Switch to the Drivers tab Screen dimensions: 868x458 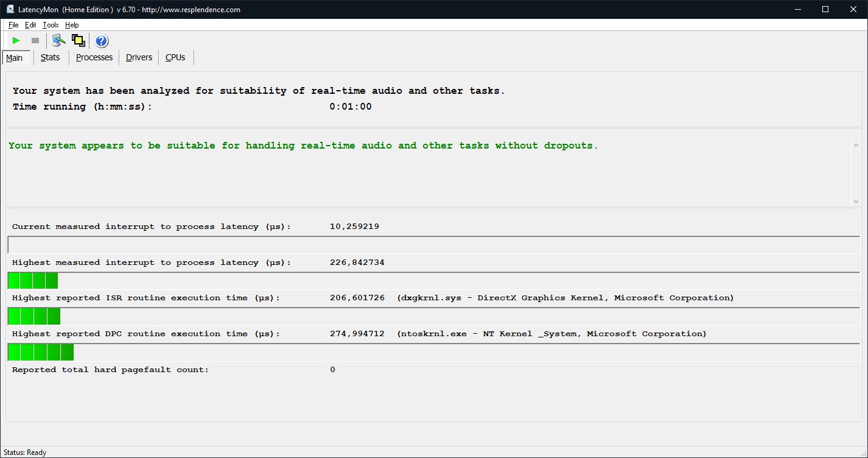click(139, 57)
